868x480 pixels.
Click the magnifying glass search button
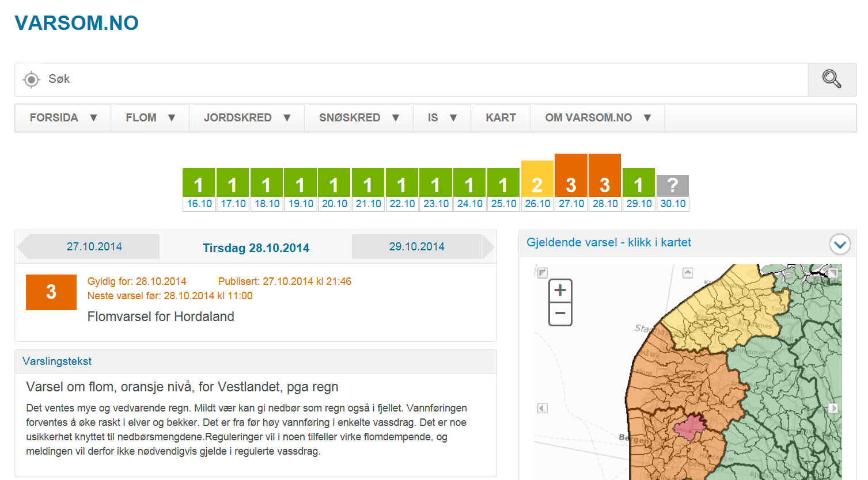(832, 79)
